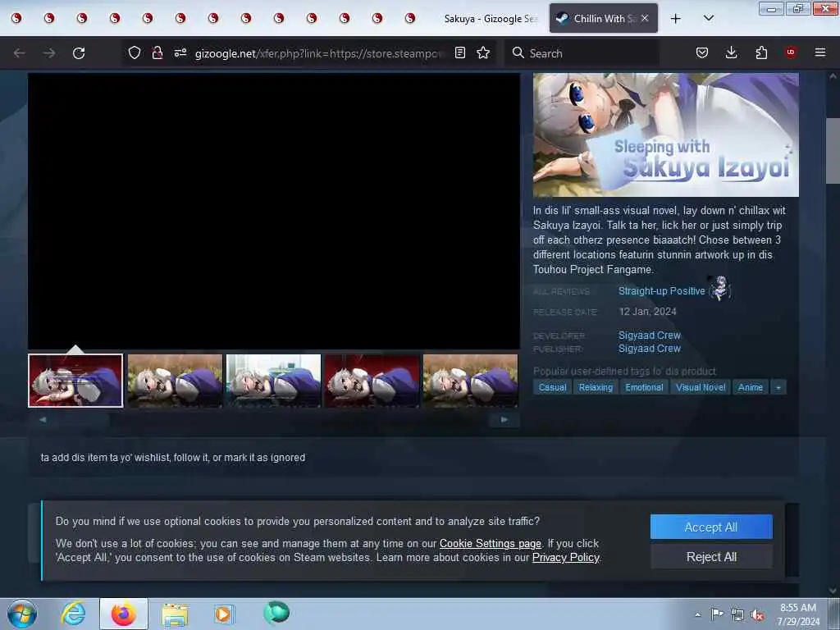Open the uBlock Origin extension icon
The width and height of the screenshot is (840, 630).
pyautogui.click(x=791, y=52)
